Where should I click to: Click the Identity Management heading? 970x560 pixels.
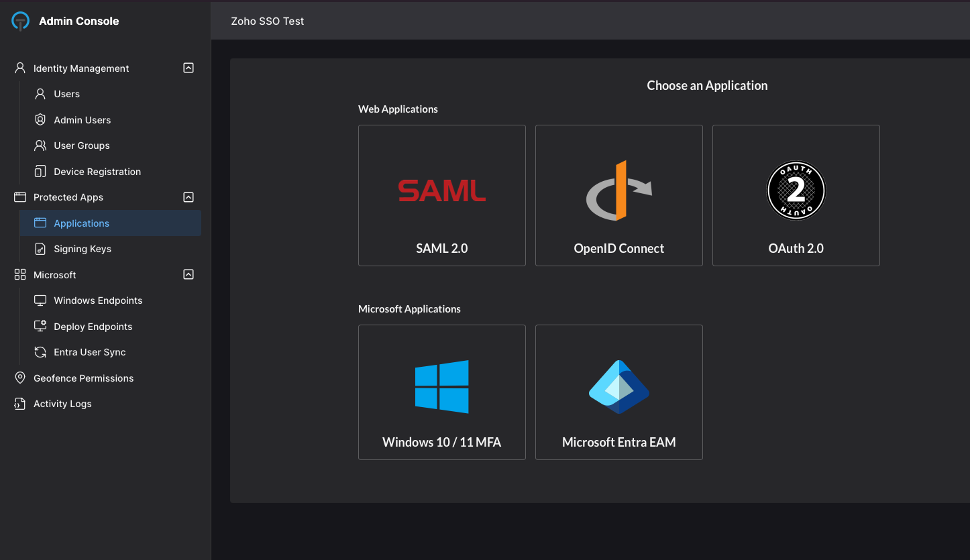coord(81,68)
